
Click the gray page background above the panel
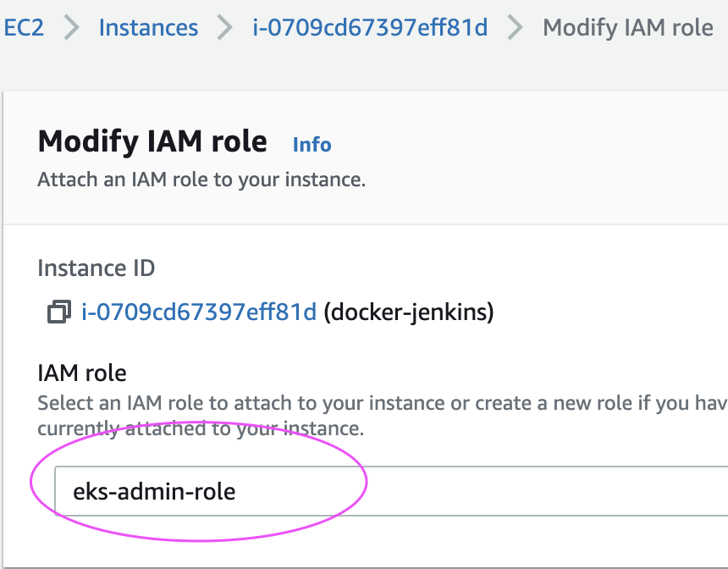coord(364,72)
